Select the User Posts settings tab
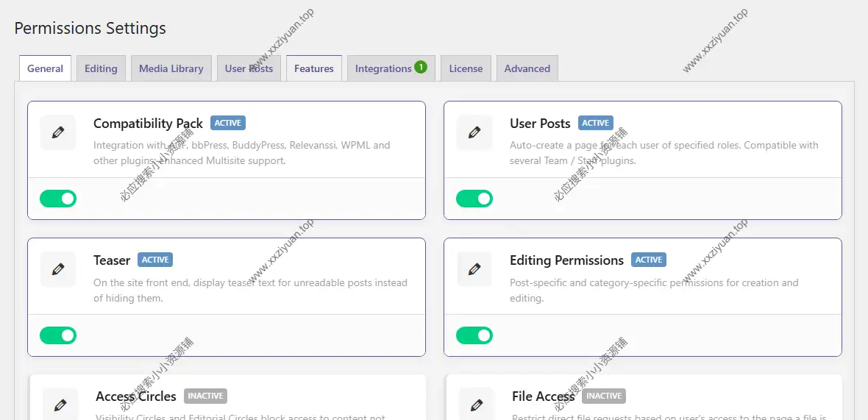Viewport: 868px width, 420px height. tap(249, 68)
